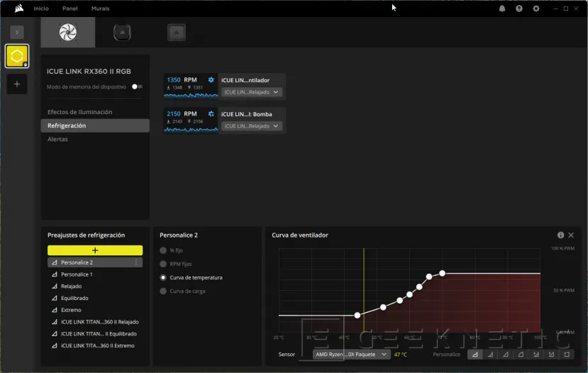Apply the third curve shape preset
The height and width of the screenshot is (373, 588).
click(x=506, y=355)
